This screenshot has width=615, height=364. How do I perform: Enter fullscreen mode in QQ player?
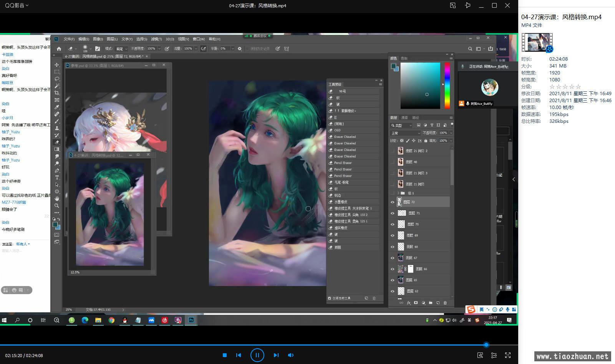click(x=508, y=355)
